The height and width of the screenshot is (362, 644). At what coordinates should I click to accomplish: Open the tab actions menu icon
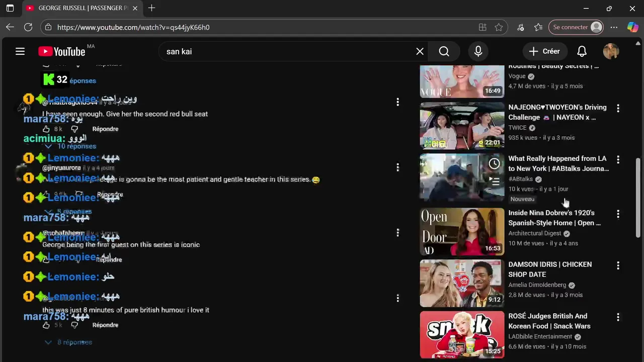pyautogui.click(x=10, y=8)
